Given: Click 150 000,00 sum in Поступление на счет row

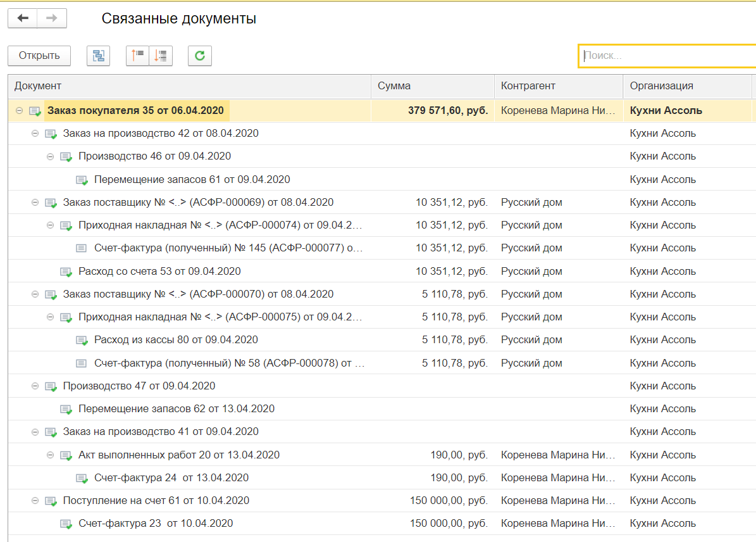Looking at the screenshot, I should click(449, 500).
